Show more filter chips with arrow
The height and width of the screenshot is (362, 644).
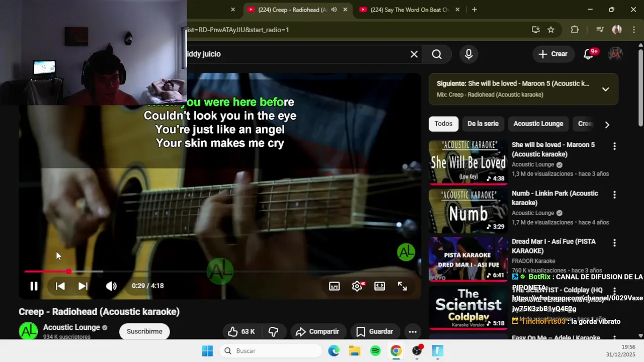[x=607, y=125]
